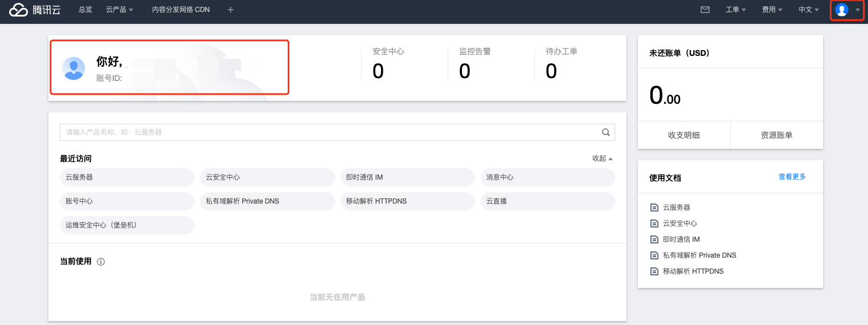Click 查看更多 documents link

click(x=792, y=177)
